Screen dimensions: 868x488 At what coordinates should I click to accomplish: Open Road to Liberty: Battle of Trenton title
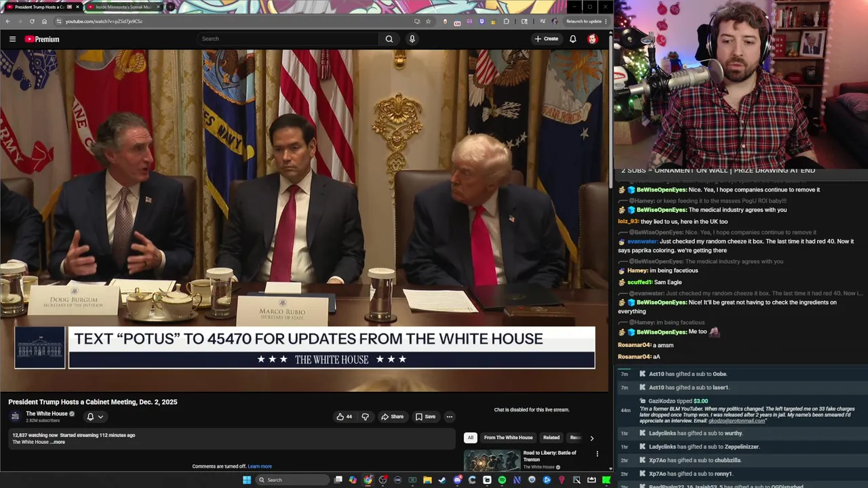(550, 455)
